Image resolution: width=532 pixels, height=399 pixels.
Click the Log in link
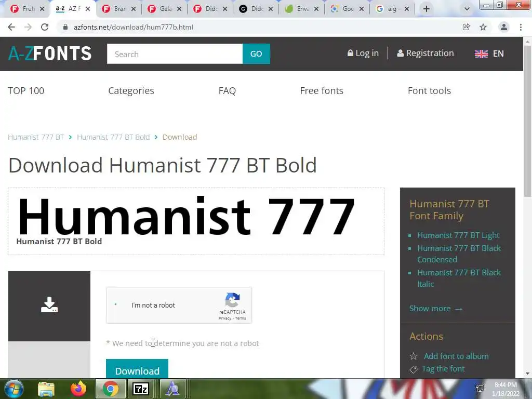363,54
